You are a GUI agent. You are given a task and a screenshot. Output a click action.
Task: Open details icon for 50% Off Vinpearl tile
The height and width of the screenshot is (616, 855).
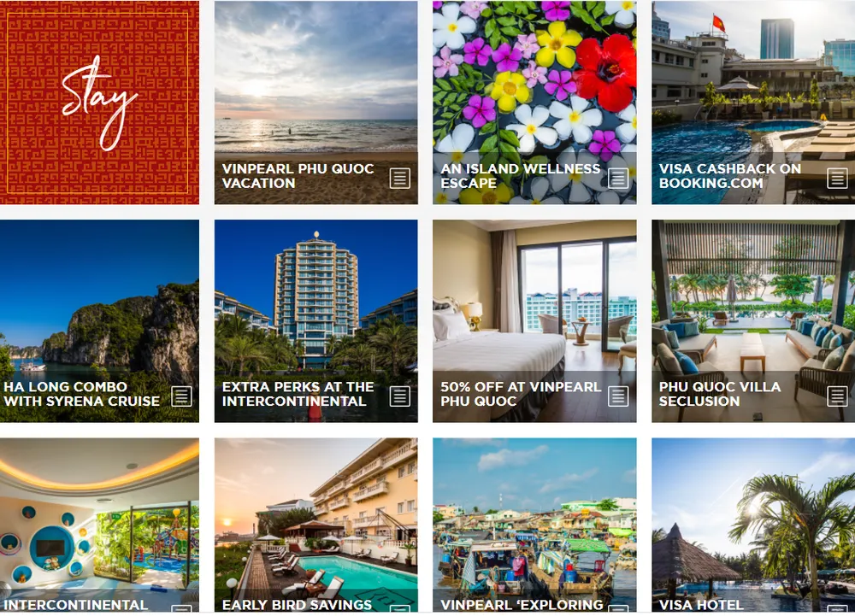[618, 396]
